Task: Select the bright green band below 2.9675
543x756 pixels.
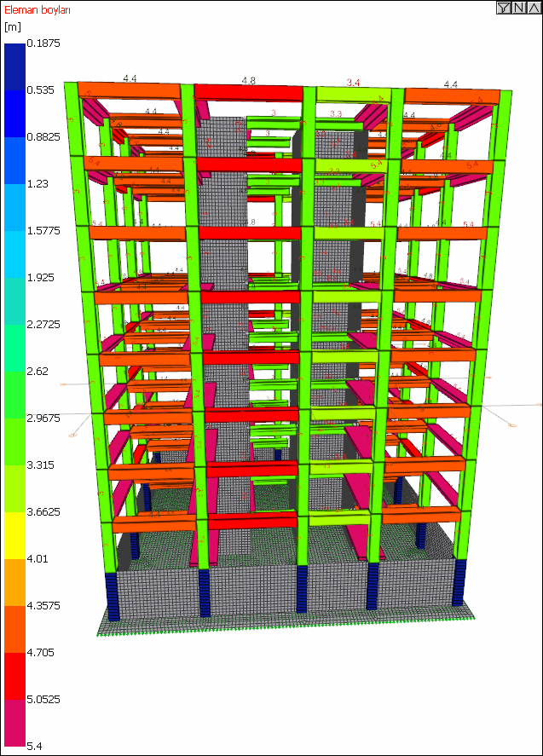Action: coord(15,441)
